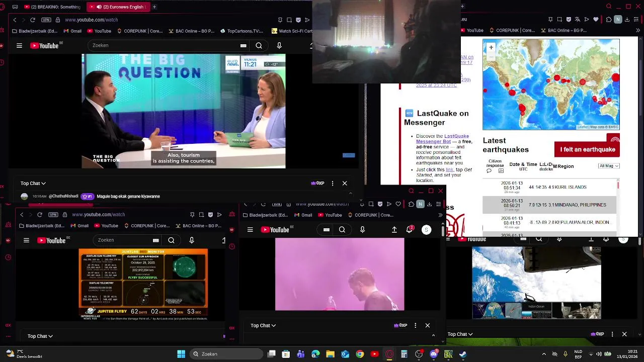This screenshot has height=362, width=644.
Task: Start voice search in bottom-left YouTube window
Action: (192, 240)
